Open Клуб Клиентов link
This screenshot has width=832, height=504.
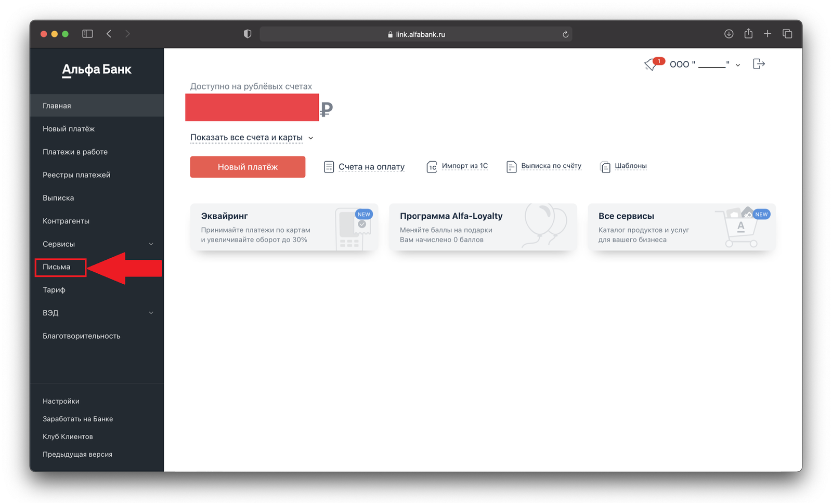pos(68,436)
